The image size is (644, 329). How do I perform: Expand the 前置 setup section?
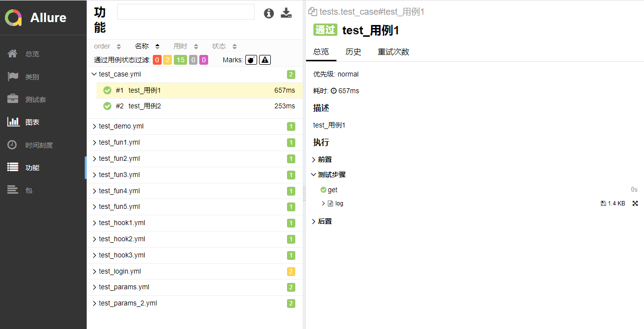pos(322,160)
